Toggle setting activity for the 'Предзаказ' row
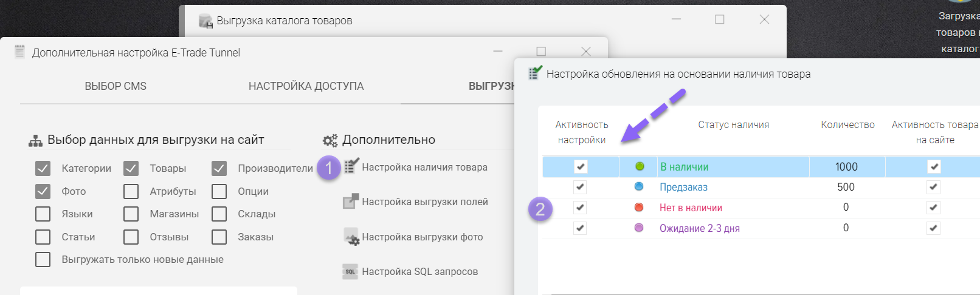Screen dimensions: 980x295 (580, 187)
